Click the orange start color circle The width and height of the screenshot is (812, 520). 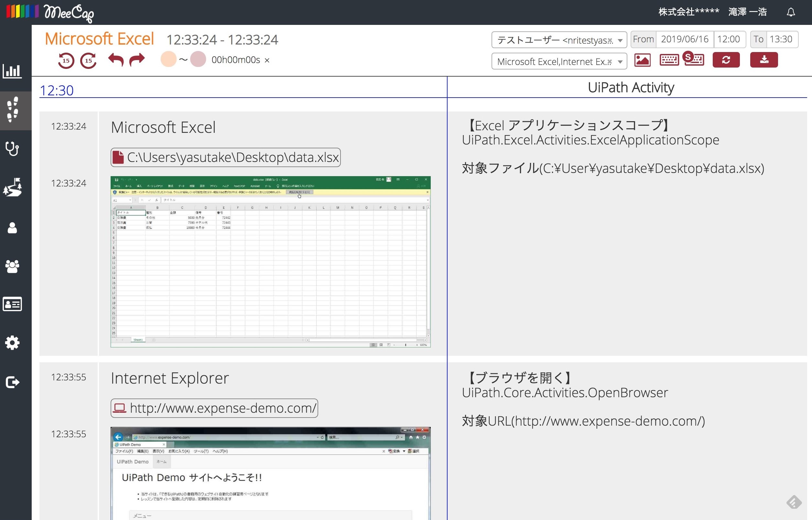pyautogui.click(x=168, y=59)
